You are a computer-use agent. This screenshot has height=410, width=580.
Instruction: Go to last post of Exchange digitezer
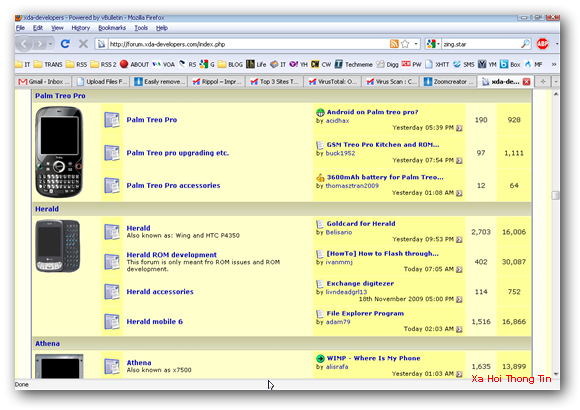coord(459,299)
